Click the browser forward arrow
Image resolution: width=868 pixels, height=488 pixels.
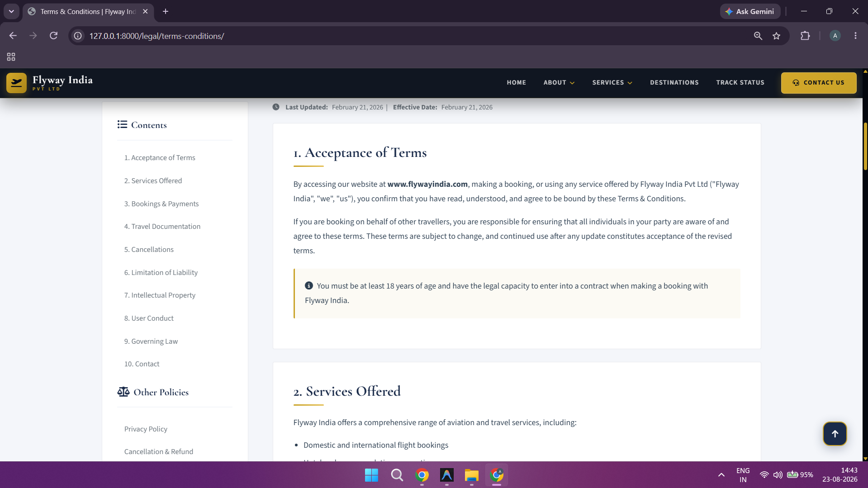33,36
